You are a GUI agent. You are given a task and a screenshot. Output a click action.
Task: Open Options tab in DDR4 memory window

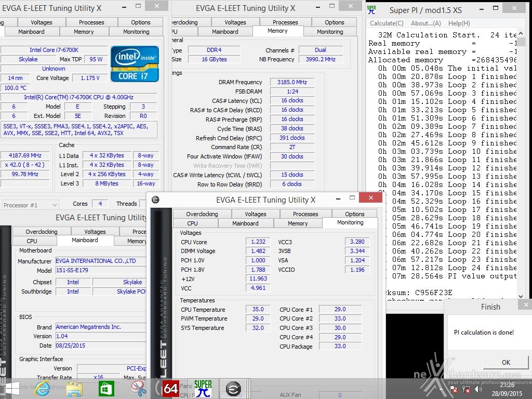(334, 22)
